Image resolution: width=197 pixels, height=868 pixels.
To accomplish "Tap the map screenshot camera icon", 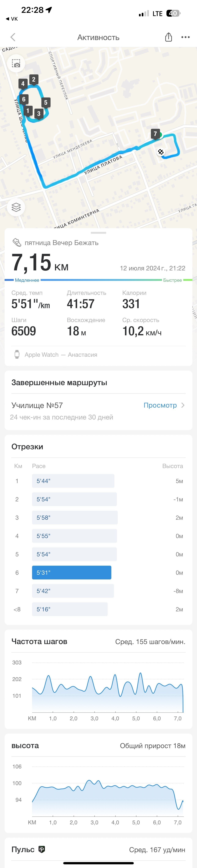I will pos(16,64).
